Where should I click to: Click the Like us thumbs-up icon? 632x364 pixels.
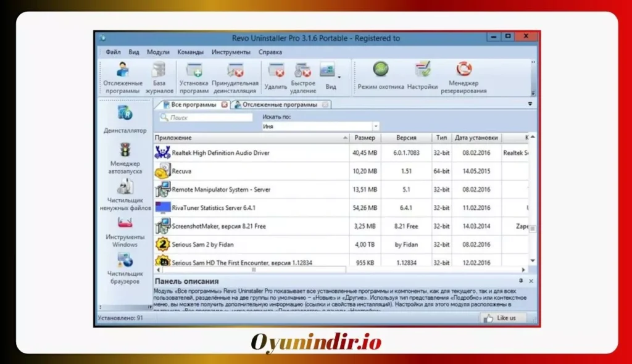tap(488, 318)
